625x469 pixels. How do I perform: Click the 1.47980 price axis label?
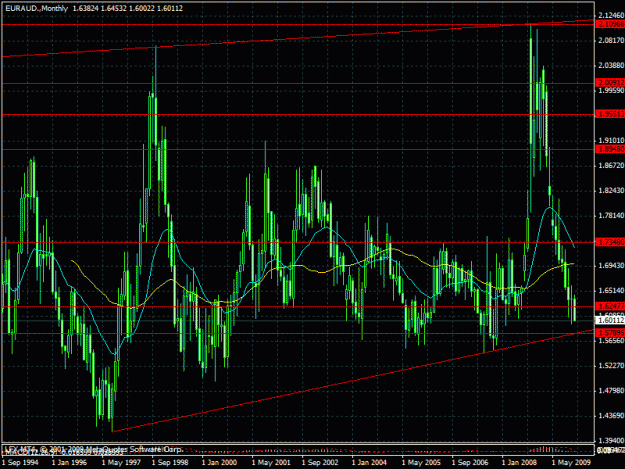[611, 391]
